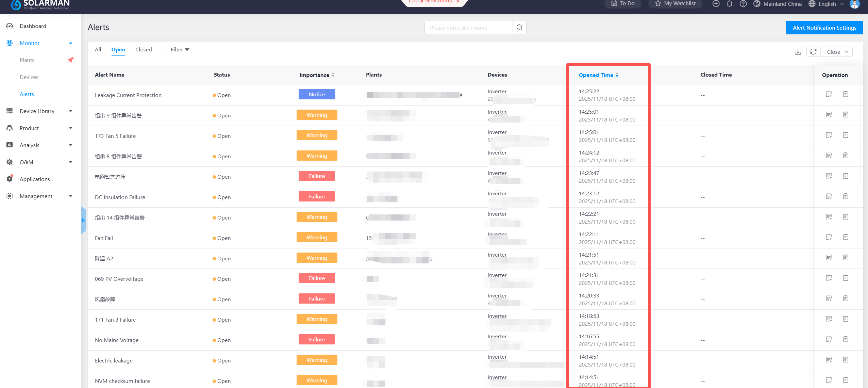Select the All alerts tab

click(98, 50)
